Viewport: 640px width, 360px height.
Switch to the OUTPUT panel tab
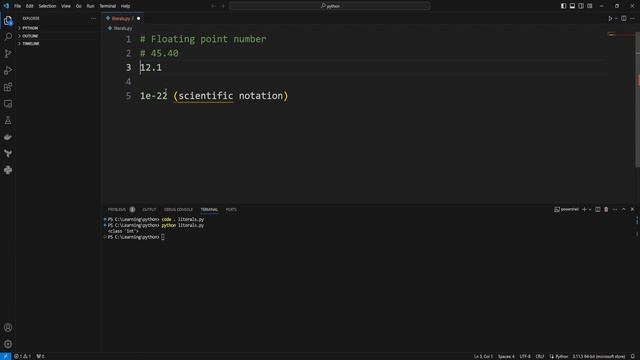point(149,209)
